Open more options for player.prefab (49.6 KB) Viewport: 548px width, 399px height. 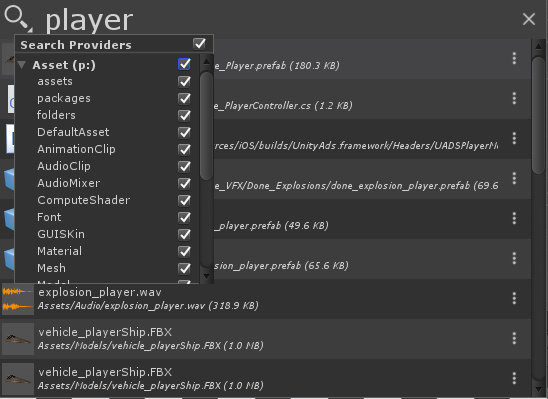(x=514, y=218)
